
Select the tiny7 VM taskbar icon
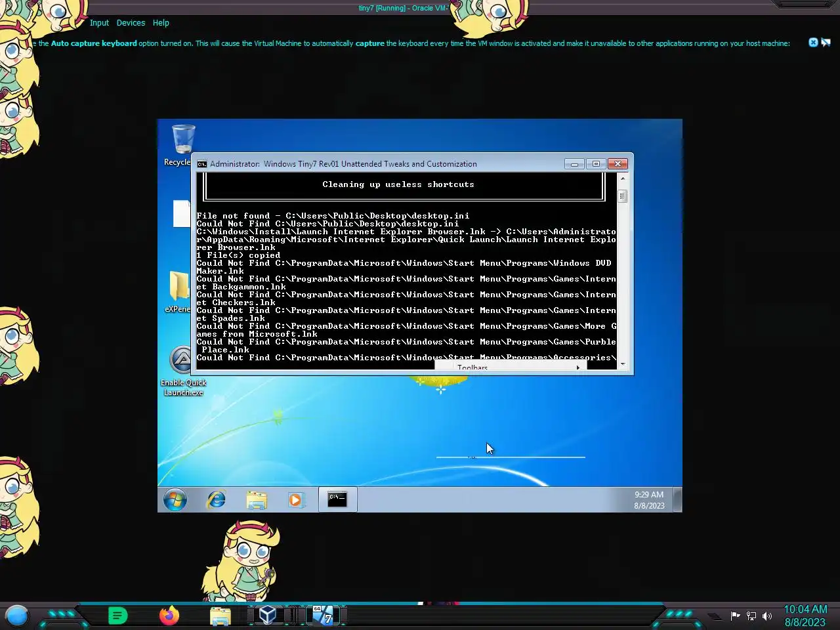(322, 615)
